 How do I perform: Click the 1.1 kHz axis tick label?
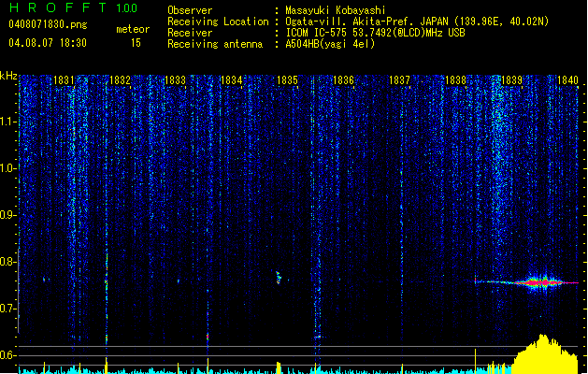coord(8,122)
